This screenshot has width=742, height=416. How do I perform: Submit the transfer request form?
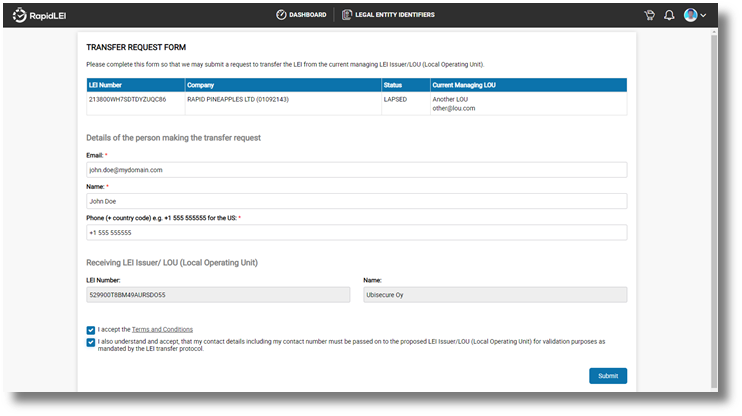pos(608,376)
